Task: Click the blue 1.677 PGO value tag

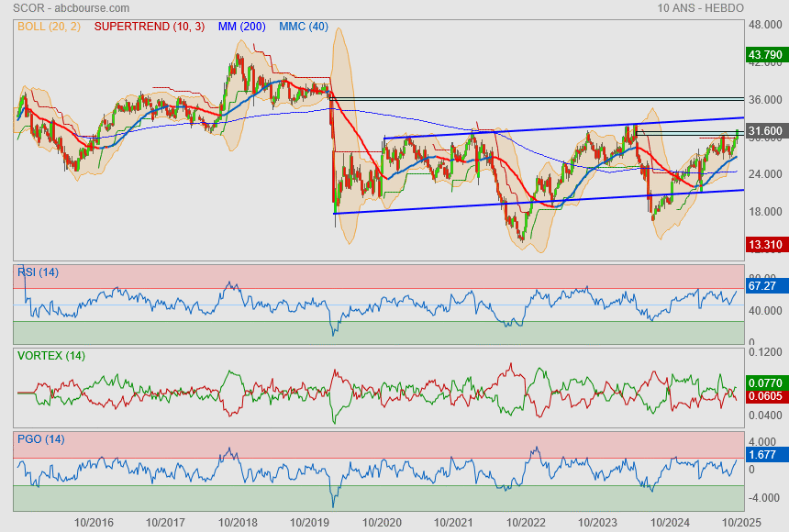Action: [762, 454]
